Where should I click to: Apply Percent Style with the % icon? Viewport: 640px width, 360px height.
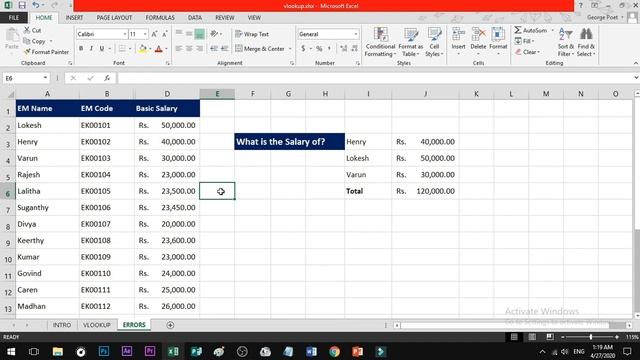tap(319, 49)
